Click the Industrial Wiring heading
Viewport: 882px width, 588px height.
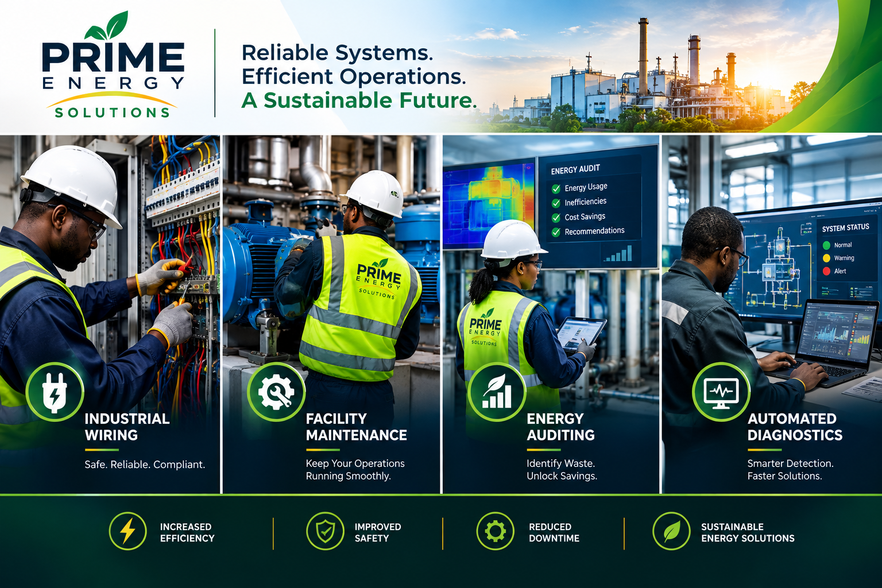[127, 427]
